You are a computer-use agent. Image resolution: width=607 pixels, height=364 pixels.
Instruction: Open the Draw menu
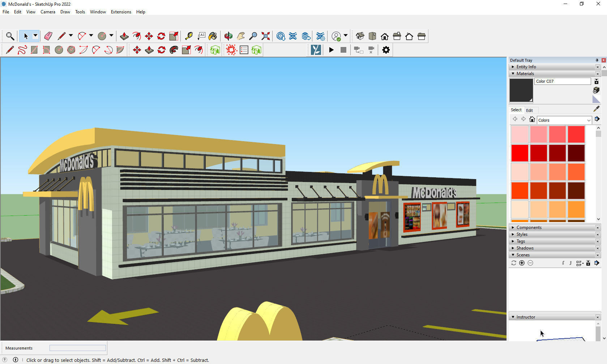click(65, 12)
